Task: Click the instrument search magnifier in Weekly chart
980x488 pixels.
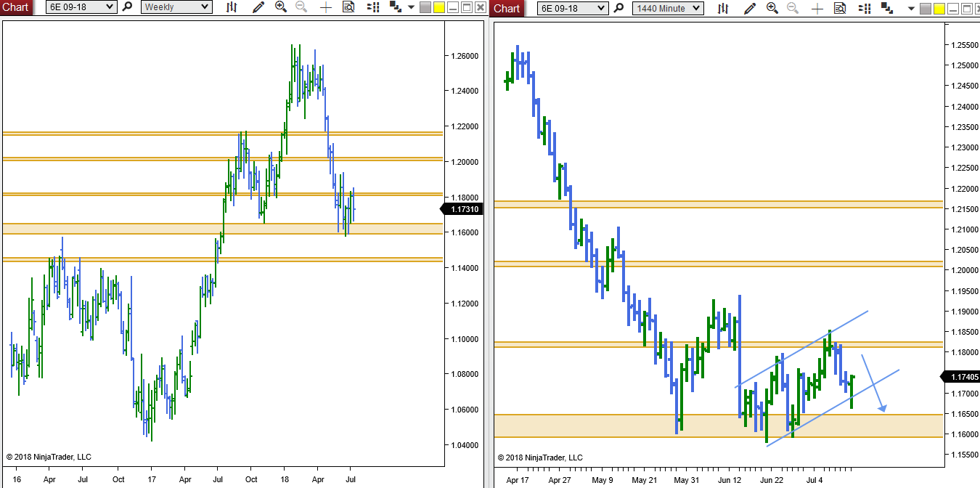Action: [127, 7]
